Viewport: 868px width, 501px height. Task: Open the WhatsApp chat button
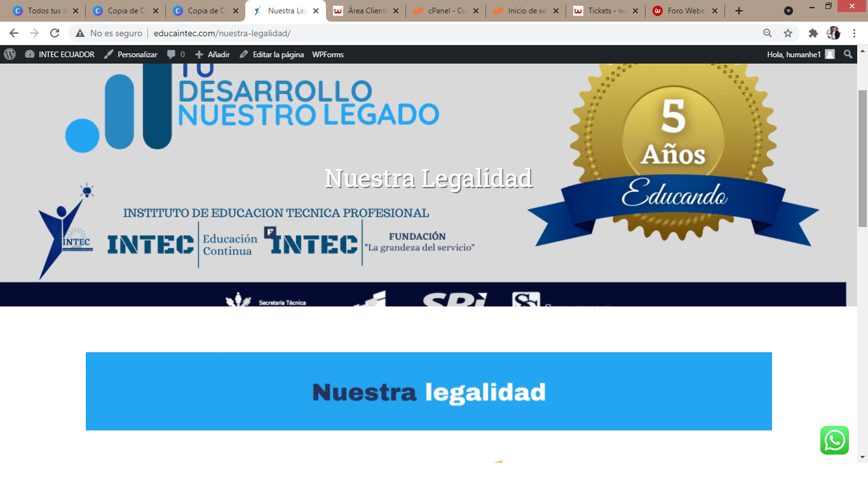834,440
